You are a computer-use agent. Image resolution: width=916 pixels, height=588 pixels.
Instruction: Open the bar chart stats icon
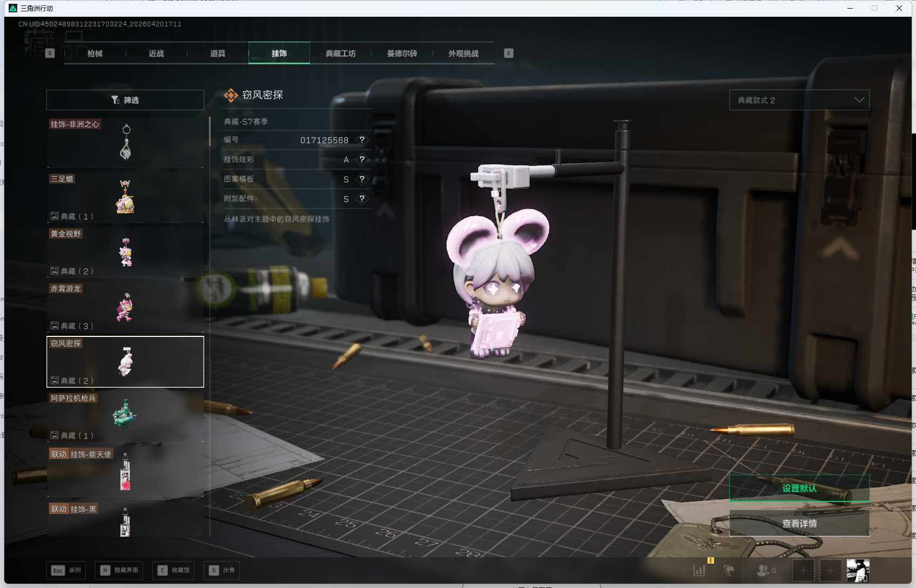[699, 570]
